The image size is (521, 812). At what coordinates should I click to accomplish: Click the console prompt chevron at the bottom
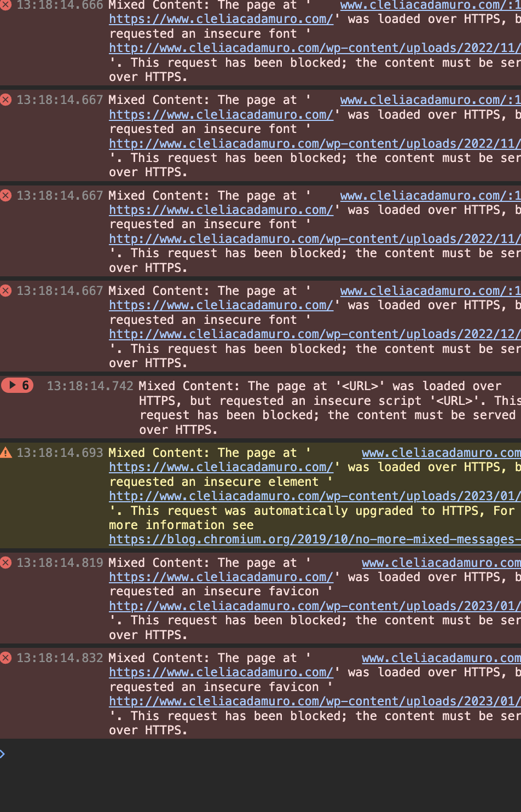3,753
